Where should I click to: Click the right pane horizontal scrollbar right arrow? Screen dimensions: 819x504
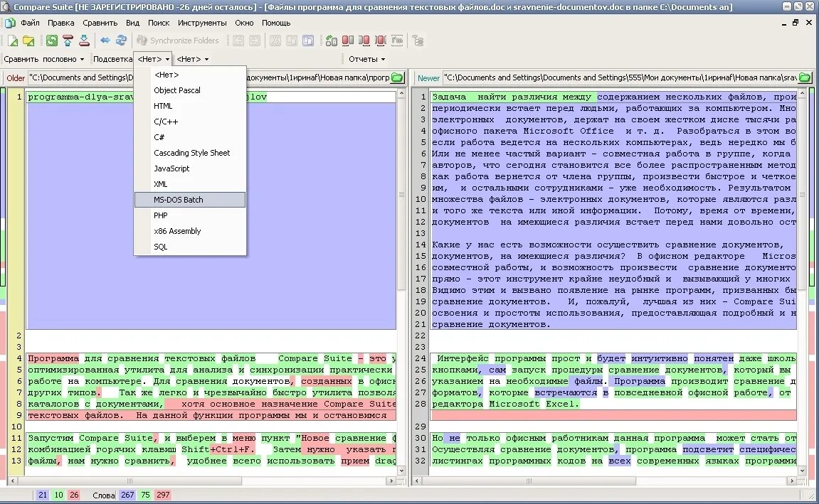(792, 481)
